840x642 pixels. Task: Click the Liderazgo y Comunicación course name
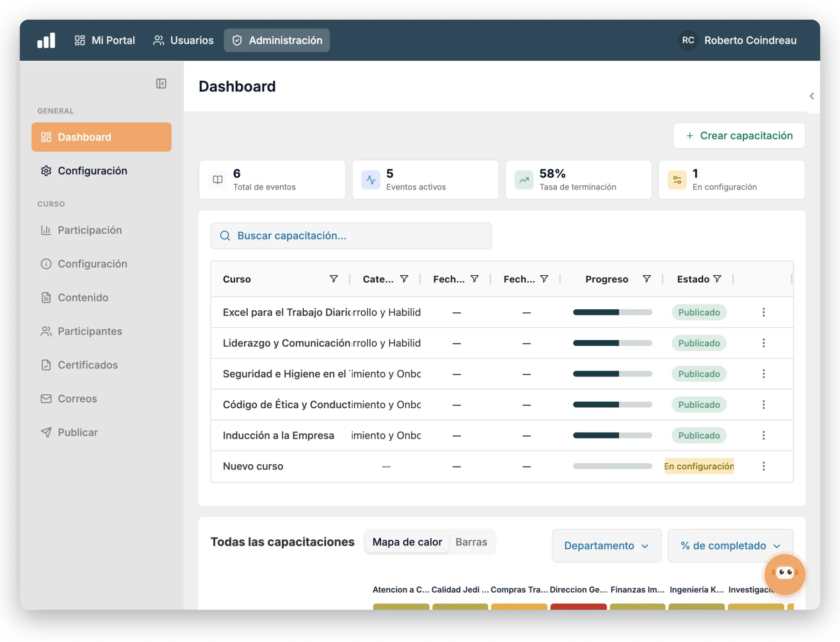coord(287,343)
